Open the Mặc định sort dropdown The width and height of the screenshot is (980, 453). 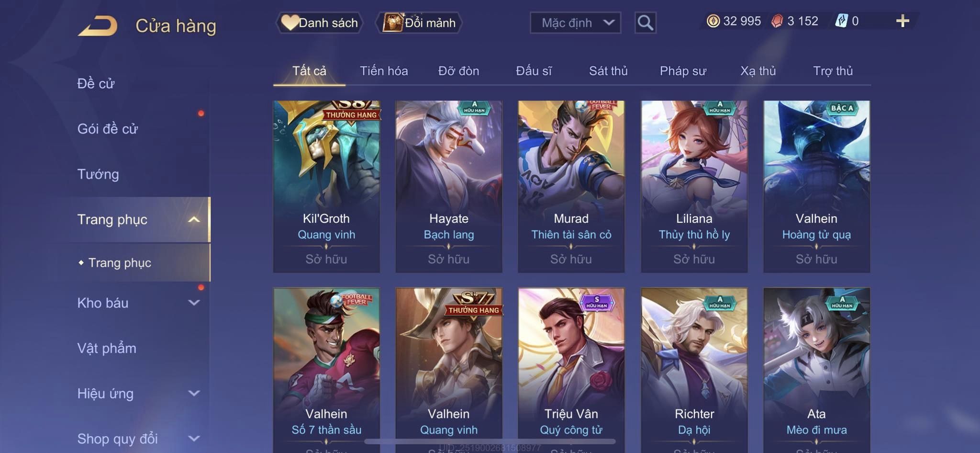pyautogui.click(x=575, y=23)
